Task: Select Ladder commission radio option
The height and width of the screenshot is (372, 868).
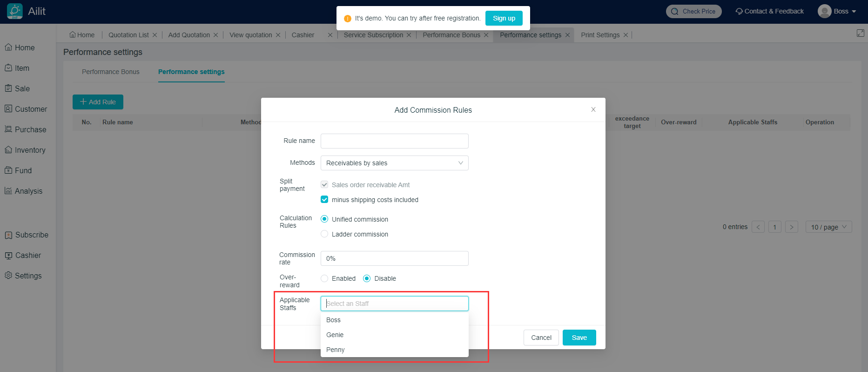Action: point(324,234)
